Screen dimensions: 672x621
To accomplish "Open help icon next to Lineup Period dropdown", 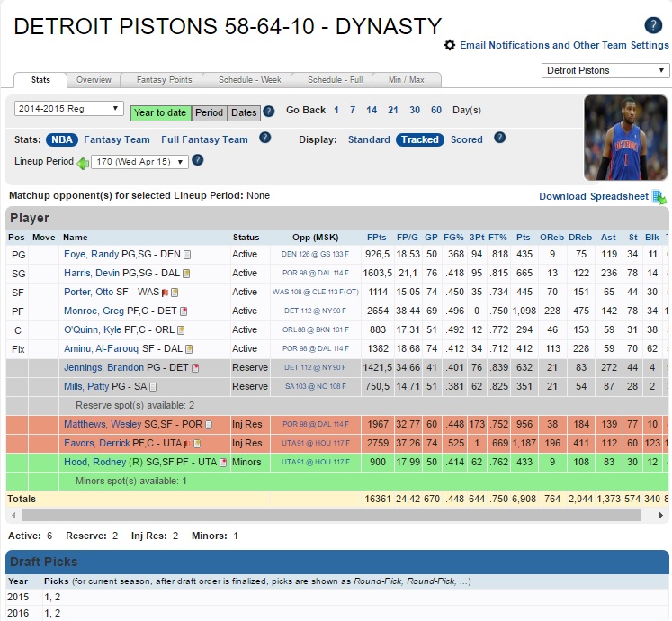I will coord(198,160).
